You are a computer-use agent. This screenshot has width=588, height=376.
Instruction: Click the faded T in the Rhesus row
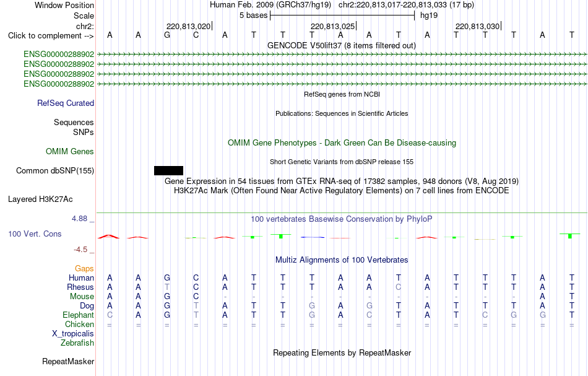click(x=167, y=287)
